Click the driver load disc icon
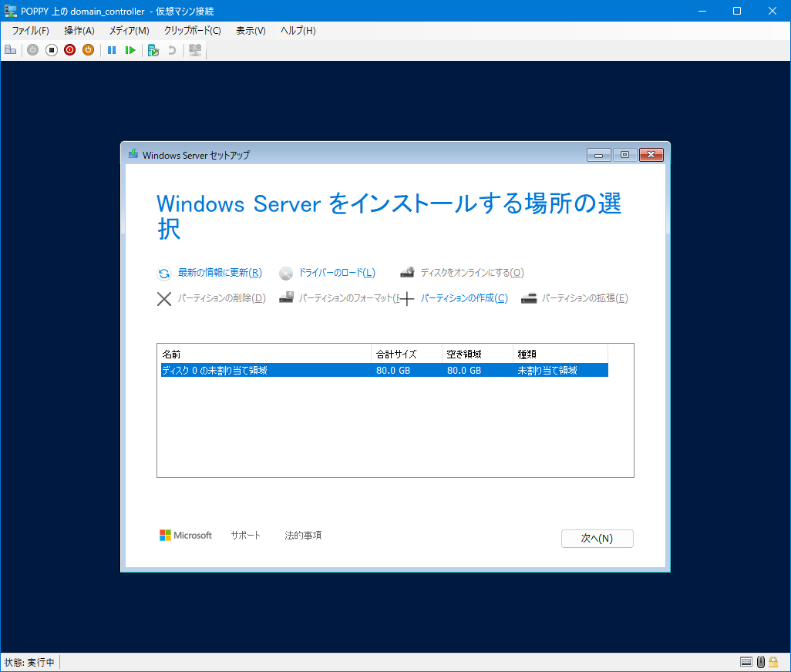Viewport: 791px width, 672px height. pos(286,274)
